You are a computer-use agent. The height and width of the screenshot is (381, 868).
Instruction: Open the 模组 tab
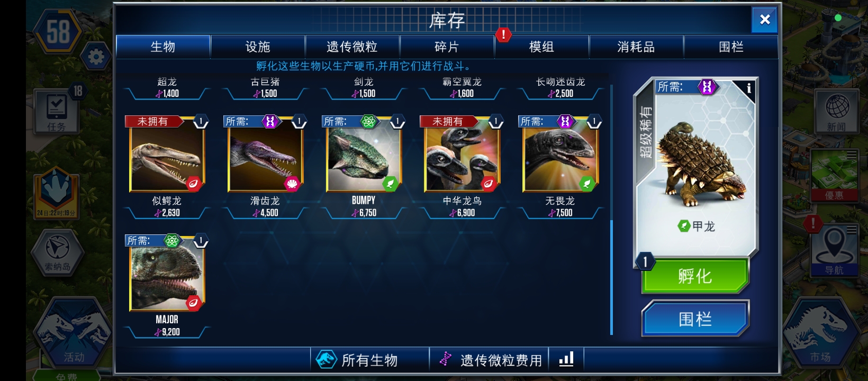tap(541, 47)
